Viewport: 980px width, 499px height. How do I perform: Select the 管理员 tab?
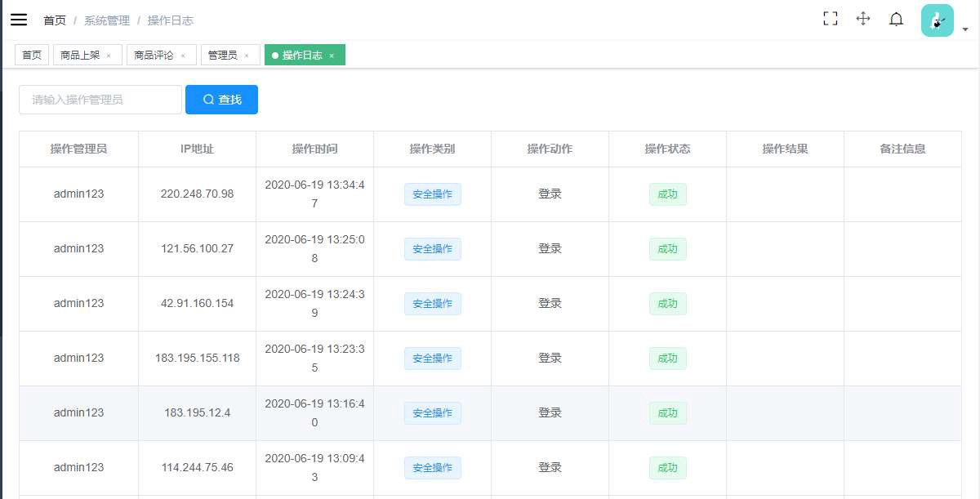pyautogui.click(x=222, y=56)
